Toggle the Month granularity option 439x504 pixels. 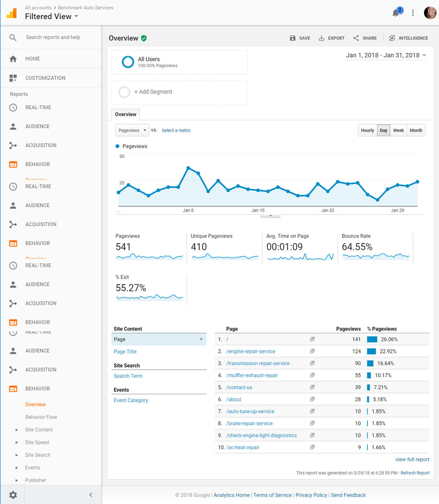tap(416, 130)
